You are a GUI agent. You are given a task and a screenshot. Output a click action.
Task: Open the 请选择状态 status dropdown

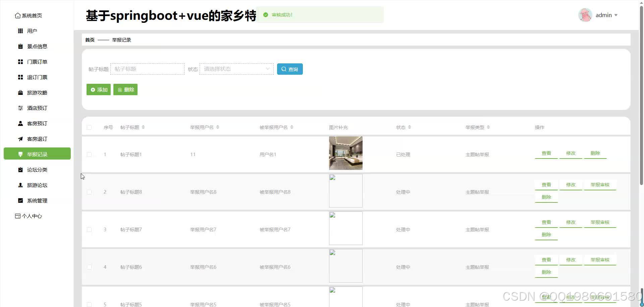(236, 69)
